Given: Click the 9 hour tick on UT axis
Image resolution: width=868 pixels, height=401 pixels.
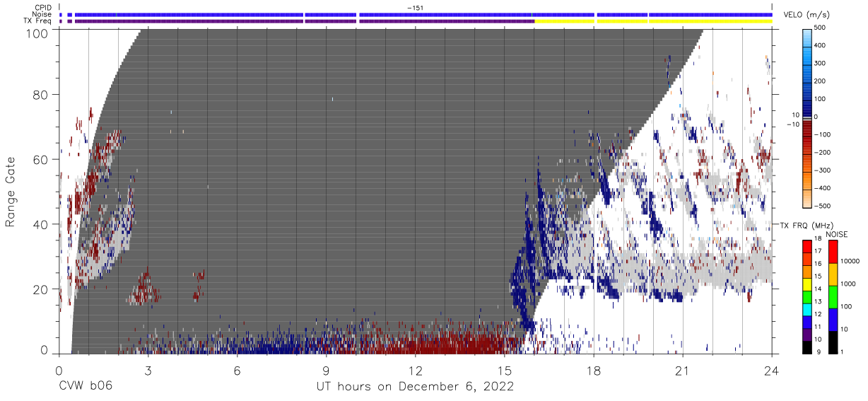Looking at the screenshot, I should click(326, 369).
